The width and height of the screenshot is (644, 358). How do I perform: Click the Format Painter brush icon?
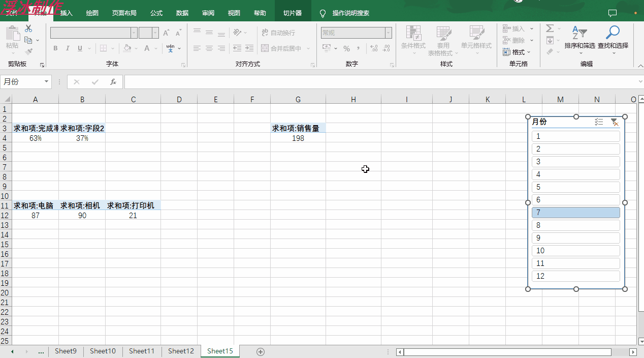coord(28,52)
